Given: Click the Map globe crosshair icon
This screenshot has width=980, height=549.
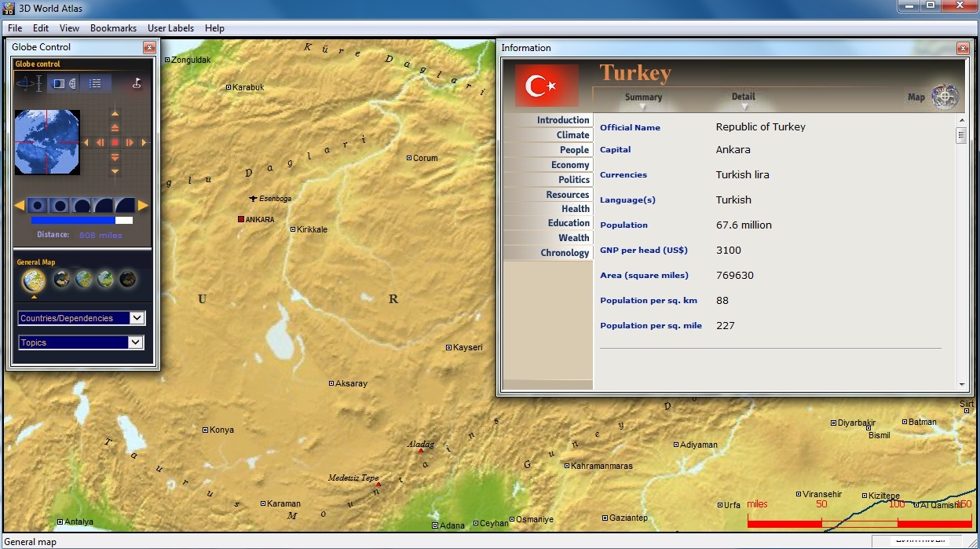Looking at the screenshot, I should tap(945, 97).
